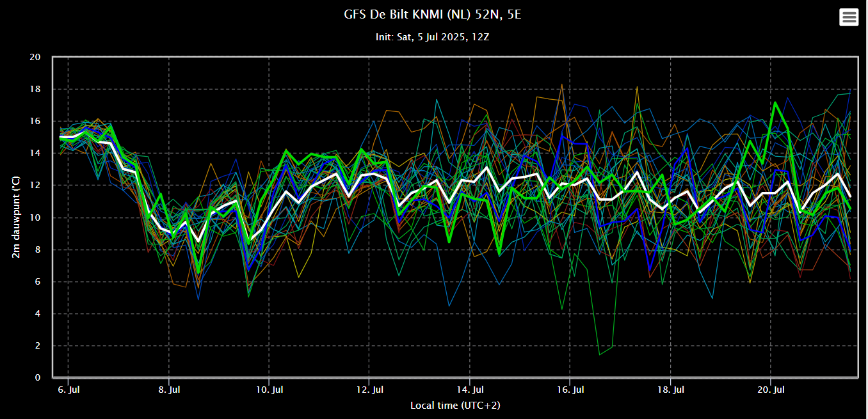Click the '12. Jul' x-axis label
The image size is (868, 419).
click(369, 390)
